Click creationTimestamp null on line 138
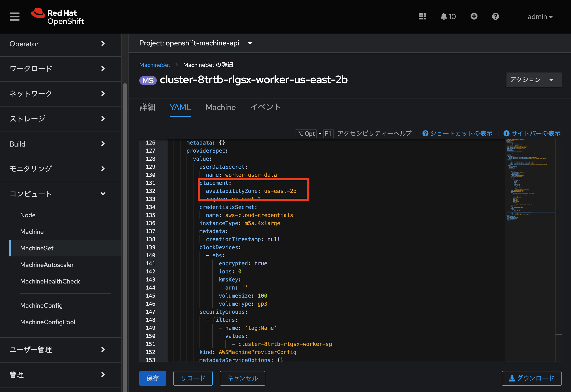571x392 pixels. (x=243, y=239)
